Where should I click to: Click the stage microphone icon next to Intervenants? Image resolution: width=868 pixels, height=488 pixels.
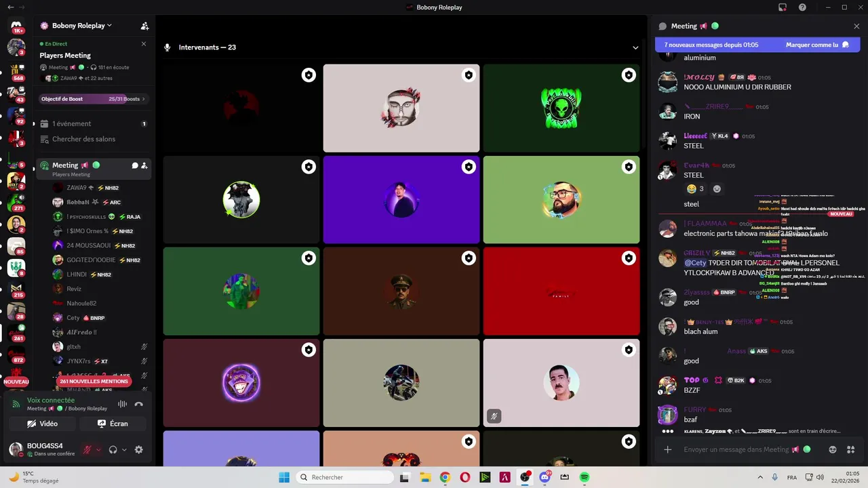167,47
